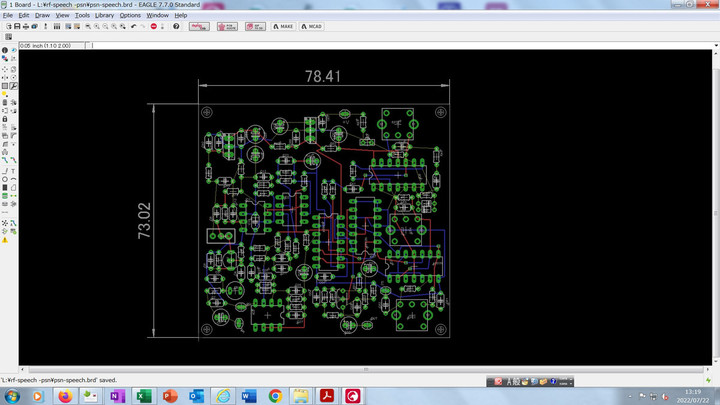Click the yellow warning Errors icon
720x405 pixels.
point(5,240)
